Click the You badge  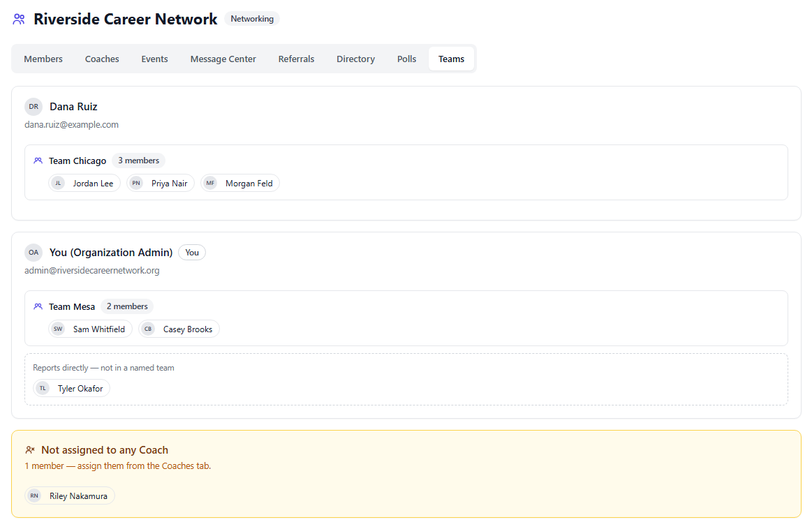tap(192, 253)
